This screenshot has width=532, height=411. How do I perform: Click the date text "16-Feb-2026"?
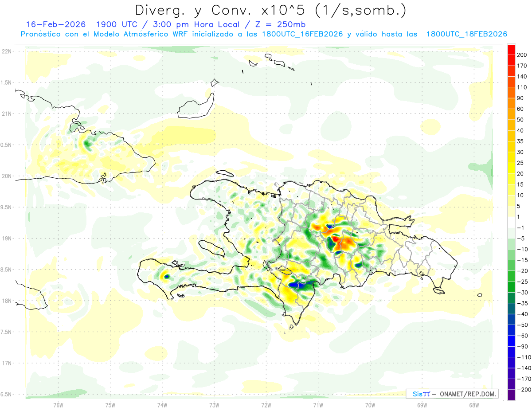(x=55, y=24)
